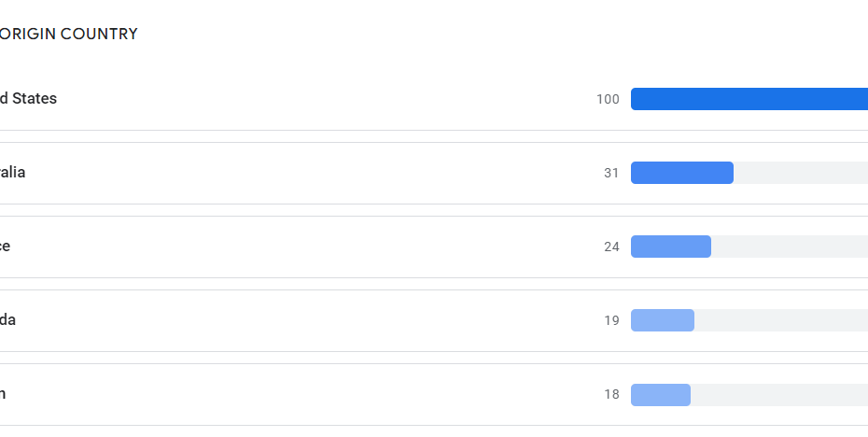Open the country row ending in 'da'
868x437 pixels.
coord(8,320)
